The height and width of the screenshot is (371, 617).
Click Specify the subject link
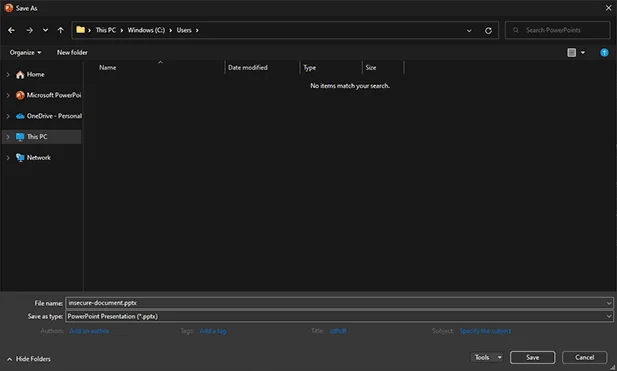tap(485, 331)
